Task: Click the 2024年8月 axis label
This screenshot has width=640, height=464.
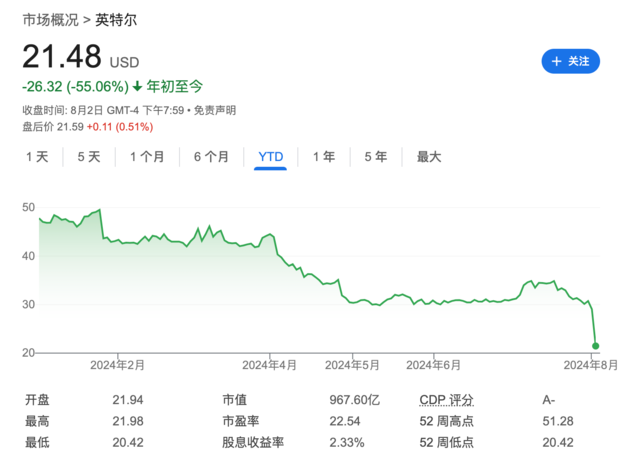Action: [591, 365]
